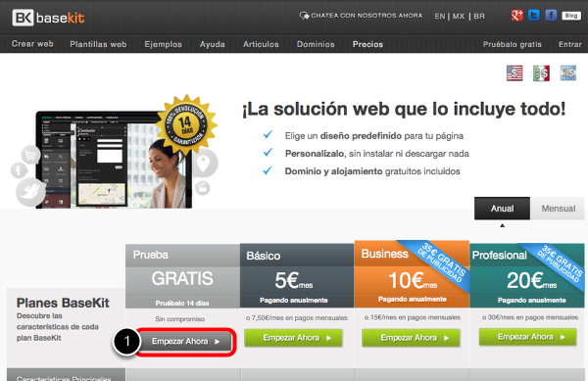Select the Brazilian currency flag icon
The width and height of the screenshot is (588, 381).
point(567,73)
